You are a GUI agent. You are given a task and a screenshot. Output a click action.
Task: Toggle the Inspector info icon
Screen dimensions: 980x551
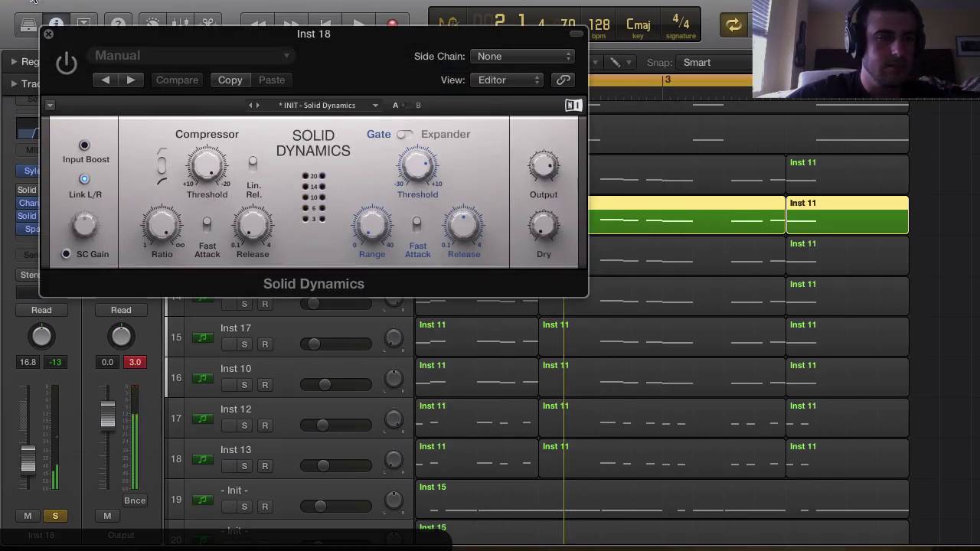point(56,24)
